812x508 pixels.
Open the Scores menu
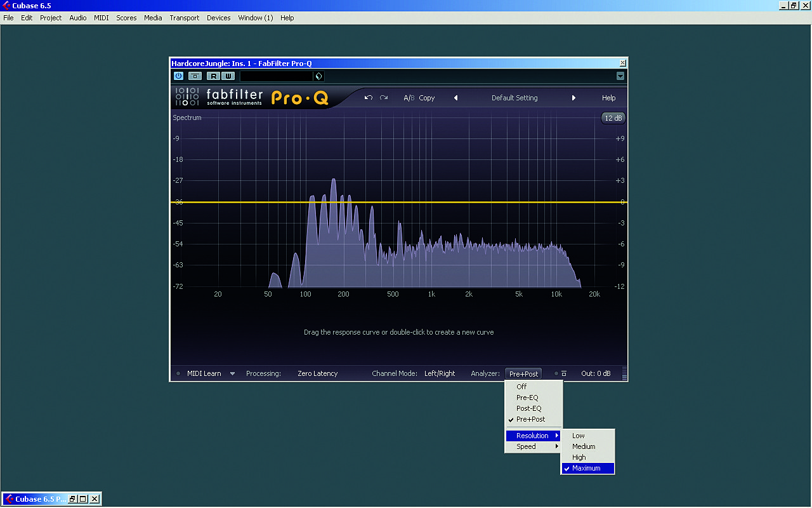point(126,18)
